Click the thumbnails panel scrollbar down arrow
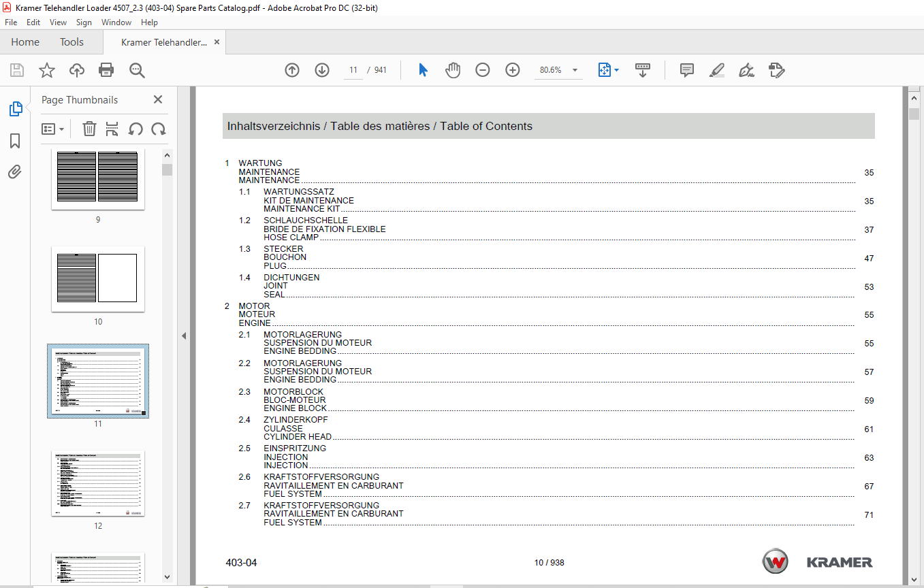 [168, 576]
